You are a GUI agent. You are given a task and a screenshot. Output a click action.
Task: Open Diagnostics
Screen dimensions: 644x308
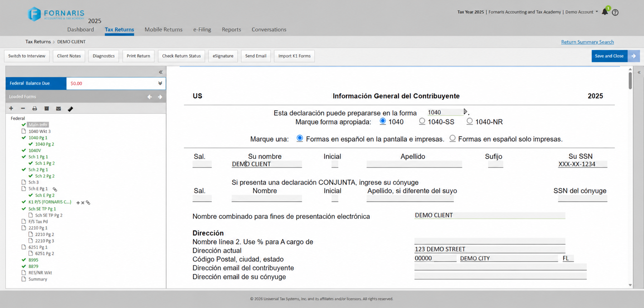pos(104,56)
